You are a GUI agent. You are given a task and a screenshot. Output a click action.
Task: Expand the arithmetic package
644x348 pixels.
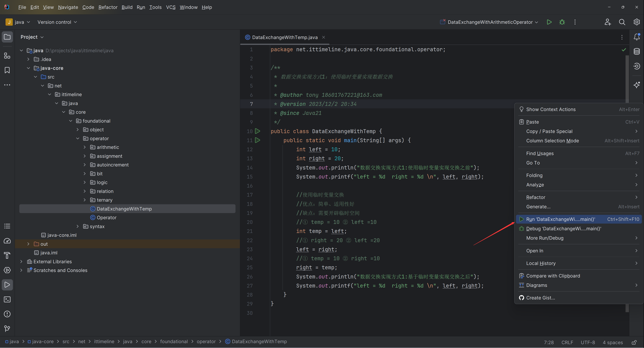coord(84,147)
